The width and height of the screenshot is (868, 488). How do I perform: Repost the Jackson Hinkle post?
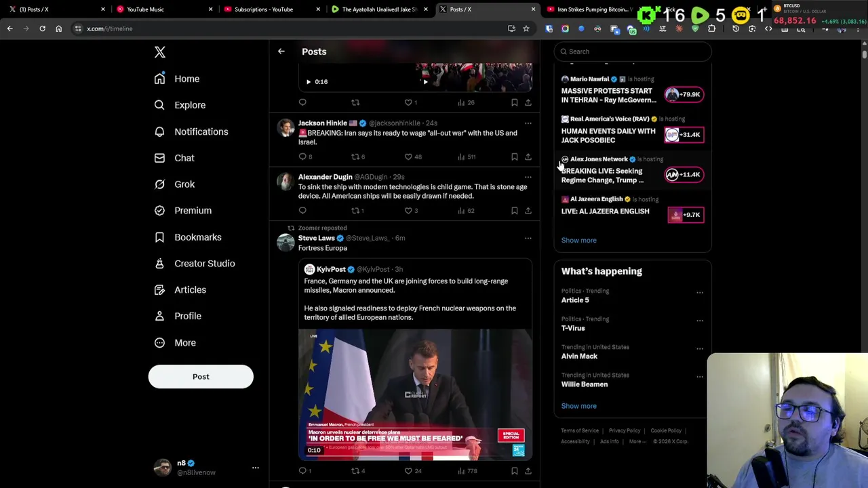point(355,157)
